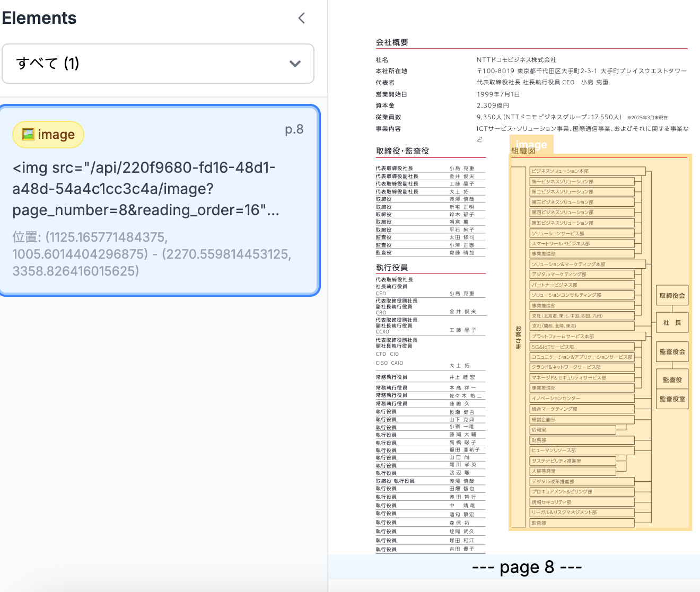Click the スマートワールドビジネス部 box

582,244
